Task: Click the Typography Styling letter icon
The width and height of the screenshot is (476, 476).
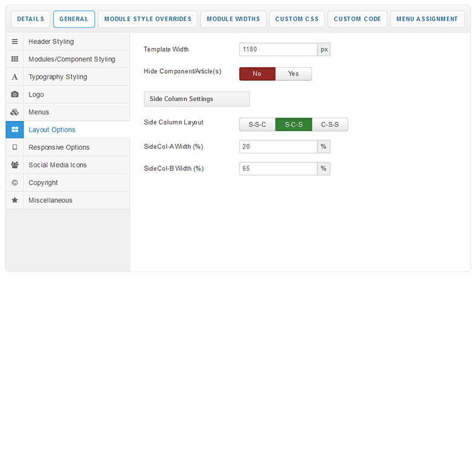Action: tap(14, 77)
